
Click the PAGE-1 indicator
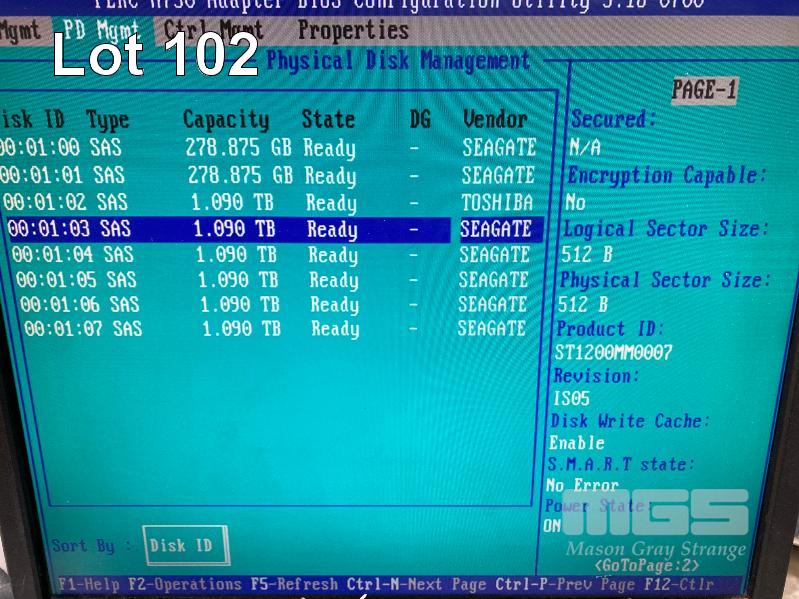(704, 90)
